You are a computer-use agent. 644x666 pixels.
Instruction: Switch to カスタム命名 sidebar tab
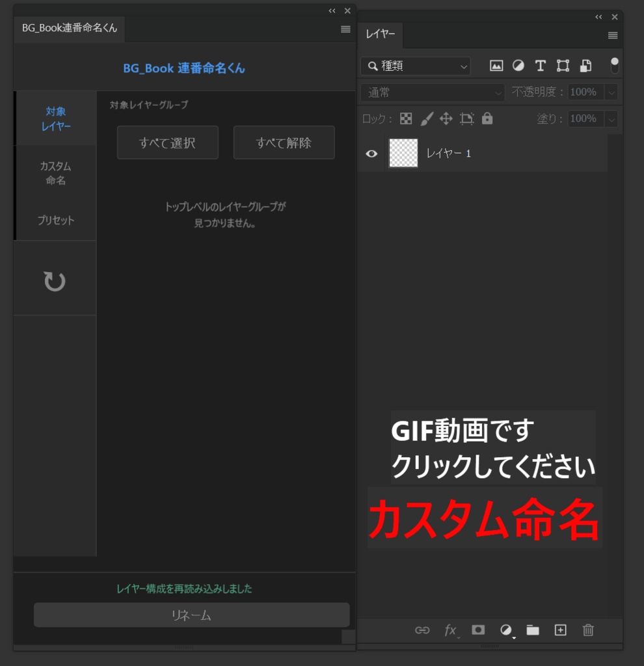56,173
